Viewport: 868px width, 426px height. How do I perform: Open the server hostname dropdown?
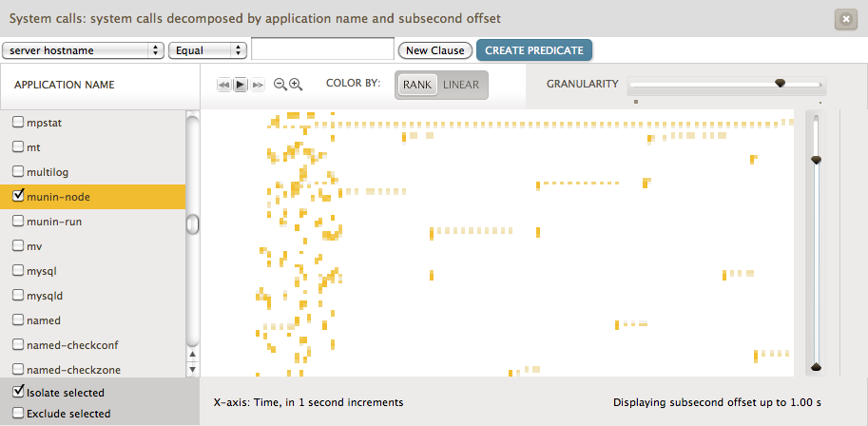click(83, 50)
